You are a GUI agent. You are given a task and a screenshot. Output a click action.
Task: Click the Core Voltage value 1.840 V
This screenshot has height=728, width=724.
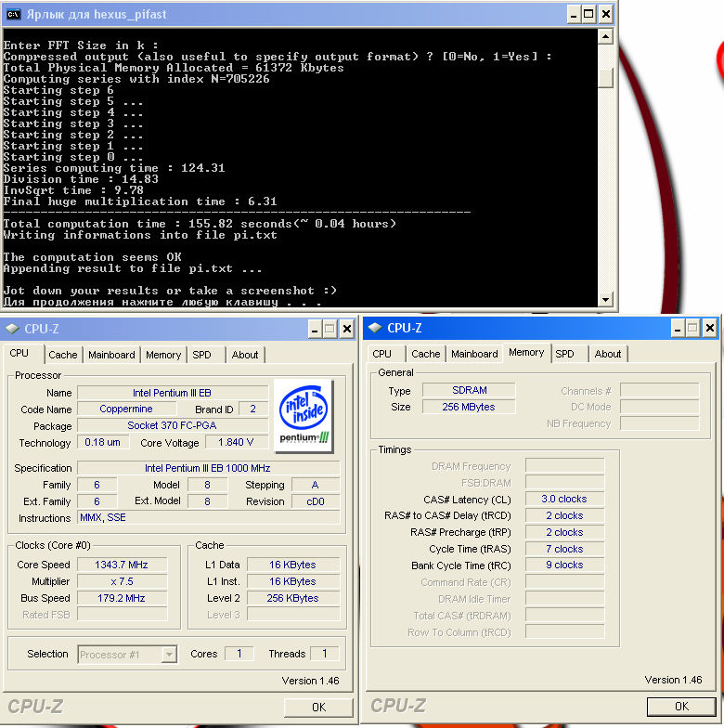236,442
